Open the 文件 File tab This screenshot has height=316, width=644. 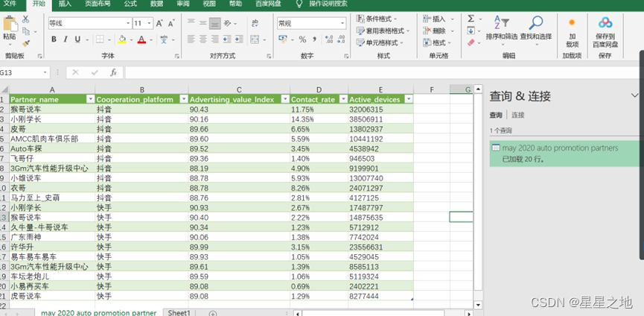(x=10, y=4)
